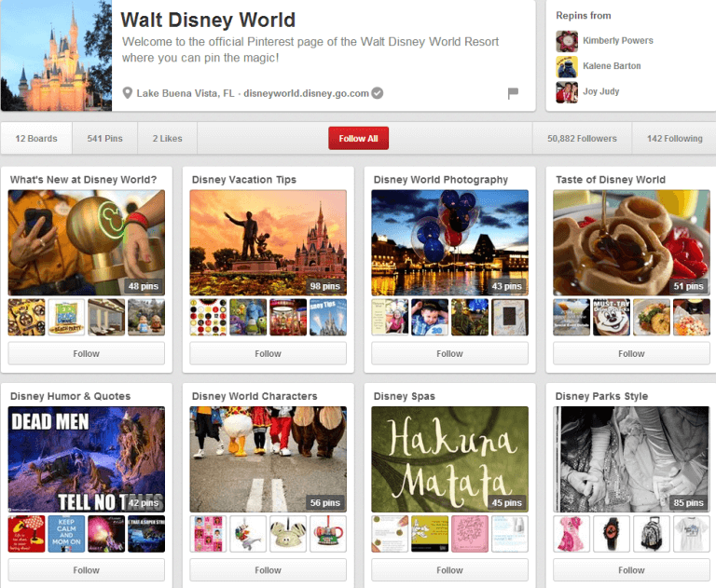716x588 pixels.
Task: Open the Hakuna Matata Disney Spas cover
Action: pyautogui.click(x=449, y=458)
